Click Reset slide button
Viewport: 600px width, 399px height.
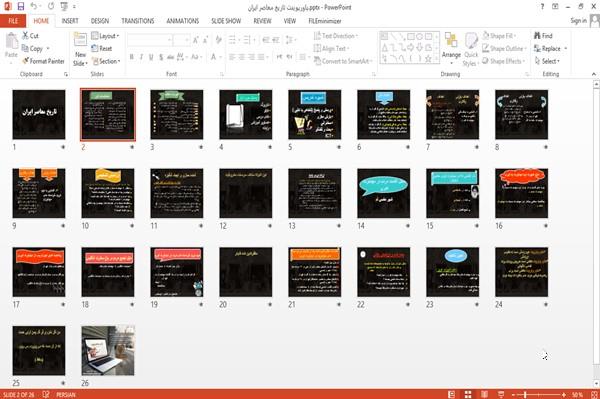(x=102, y=49)
